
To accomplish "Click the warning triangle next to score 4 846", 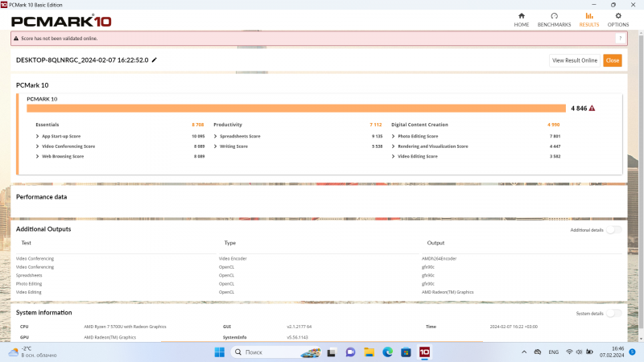I will coord(592,109).
